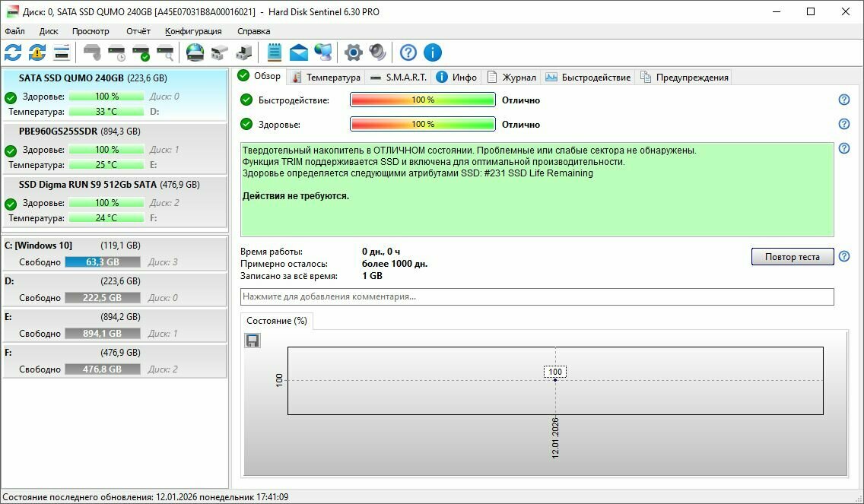Open the Журнал tab

tap(511, 78)
